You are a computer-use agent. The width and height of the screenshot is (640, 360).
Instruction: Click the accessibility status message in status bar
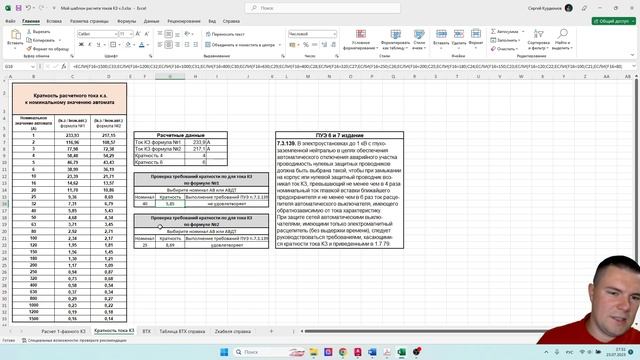point(74,340)
